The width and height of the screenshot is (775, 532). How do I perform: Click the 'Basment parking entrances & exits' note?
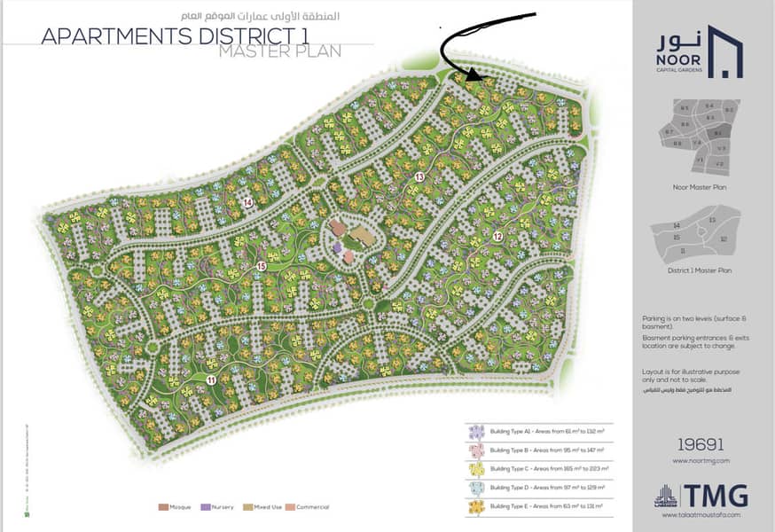click(695, 341)
